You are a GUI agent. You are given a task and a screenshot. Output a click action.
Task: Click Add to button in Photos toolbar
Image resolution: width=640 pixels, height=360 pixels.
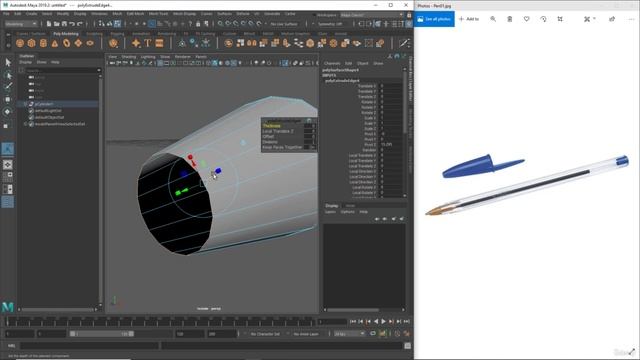(x=469, y=19)
